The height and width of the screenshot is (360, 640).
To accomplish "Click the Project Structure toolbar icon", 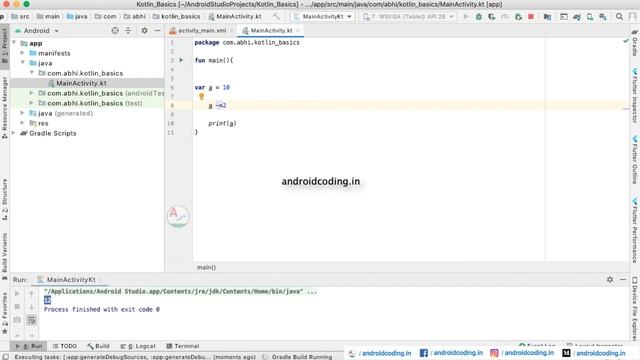I will 547,17.
